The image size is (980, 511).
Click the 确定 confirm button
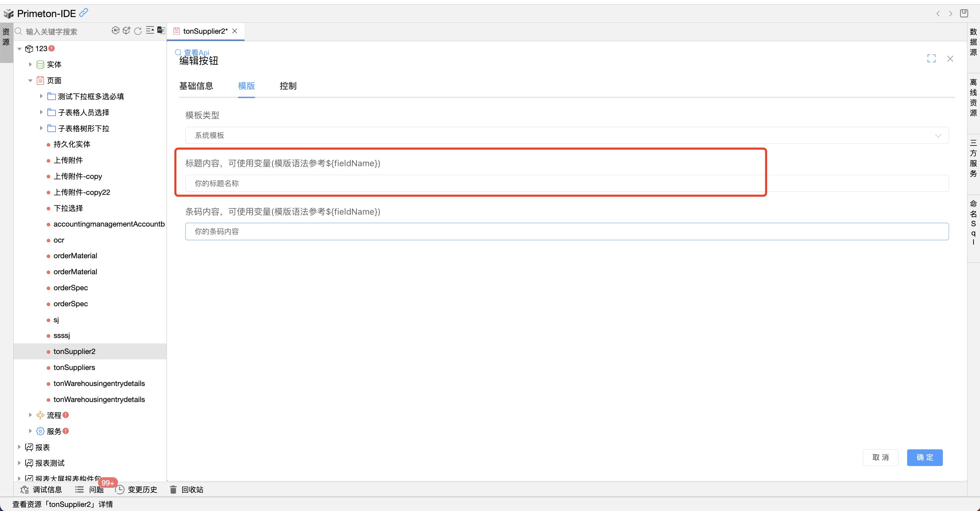coord(924,458)
